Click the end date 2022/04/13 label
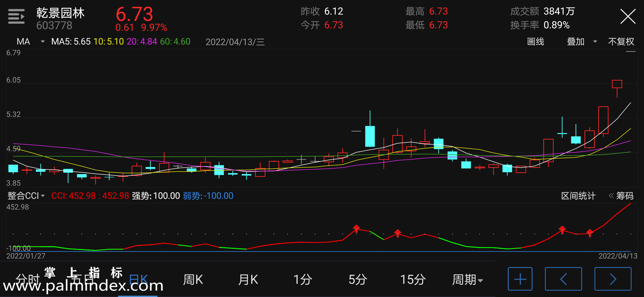The height and width of the screenshot is (297, 644). [618, 256]
